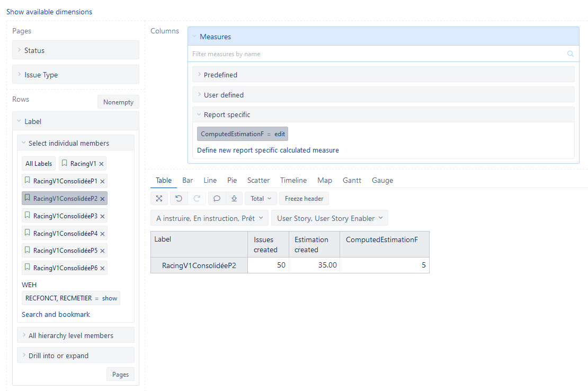The height and width of the screenshot is (391, 588).
Task: Undo the last report change
Action: (179, 199)
